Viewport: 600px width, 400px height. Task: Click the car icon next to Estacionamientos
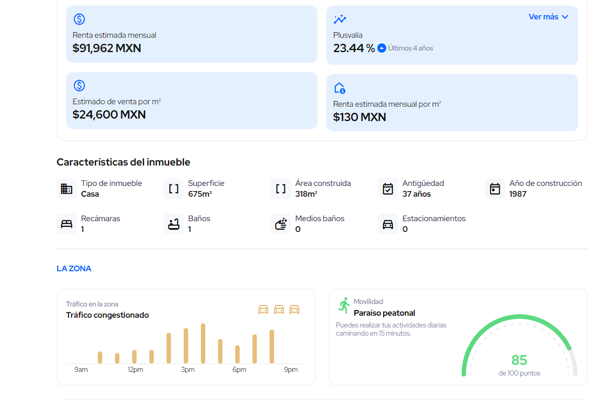pyautogui.click(x=388, y=224)
